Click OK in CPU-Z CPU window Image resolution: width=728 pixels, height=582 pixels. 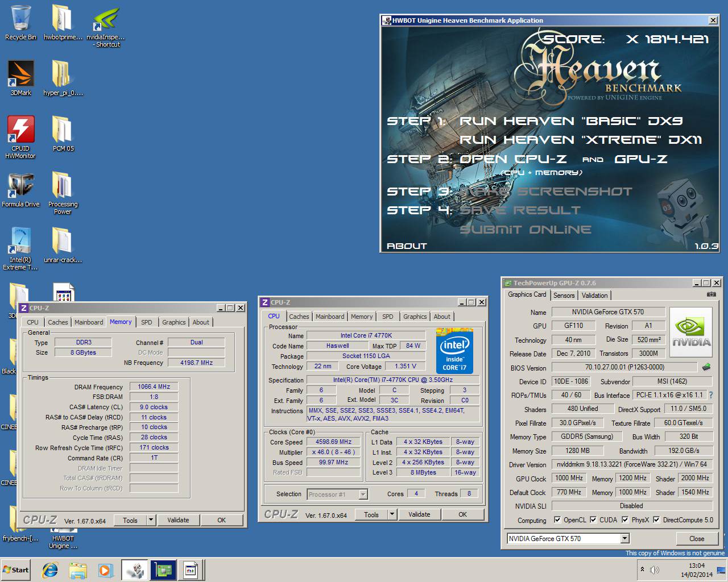[463, 514]
